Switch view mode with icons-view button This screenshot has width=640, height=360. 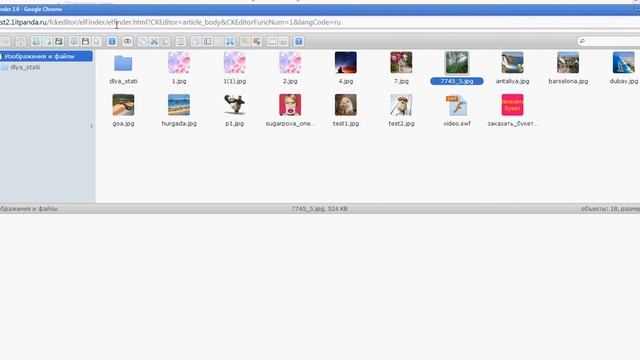[272, 41]
